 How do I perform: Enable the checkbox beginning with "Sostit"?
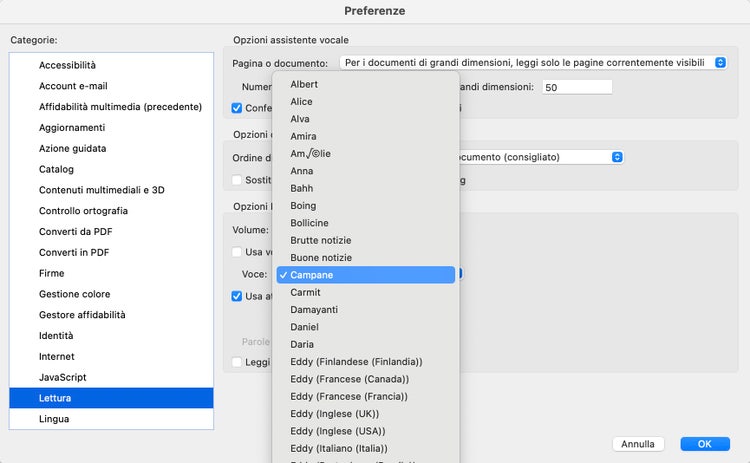pyautogui.click(x=237, y=181)
